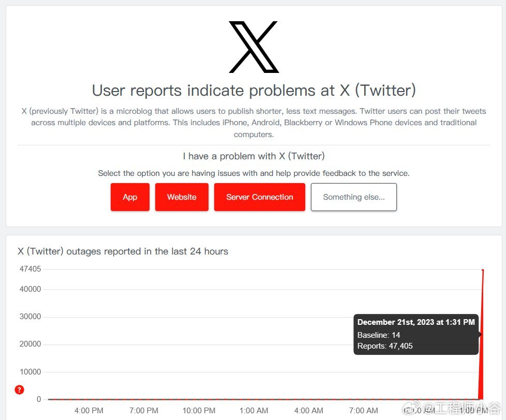Click the 7:00 PM time axis label
This screenshot has height=420, width=506.
(144, 411)
